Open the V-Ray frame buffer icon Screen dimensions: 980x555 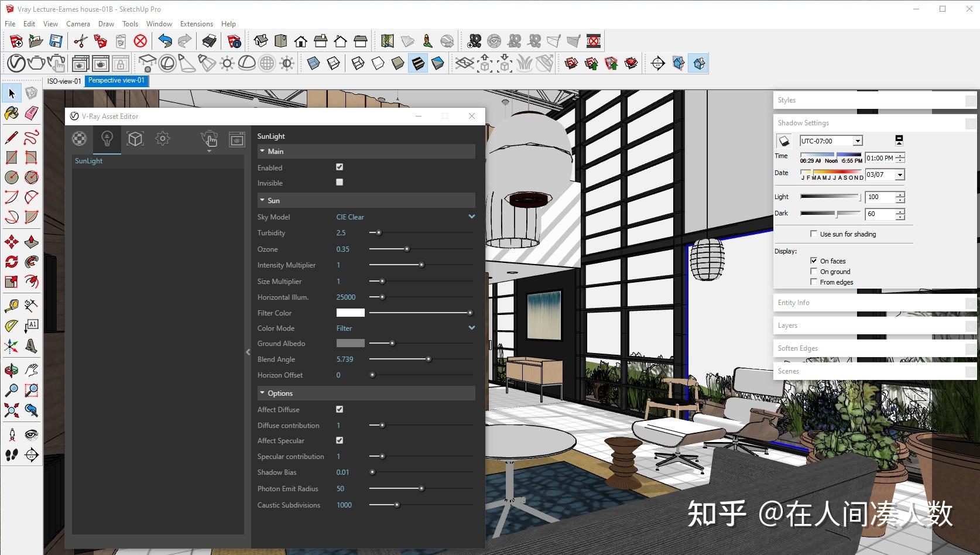(x=237, y=139)
